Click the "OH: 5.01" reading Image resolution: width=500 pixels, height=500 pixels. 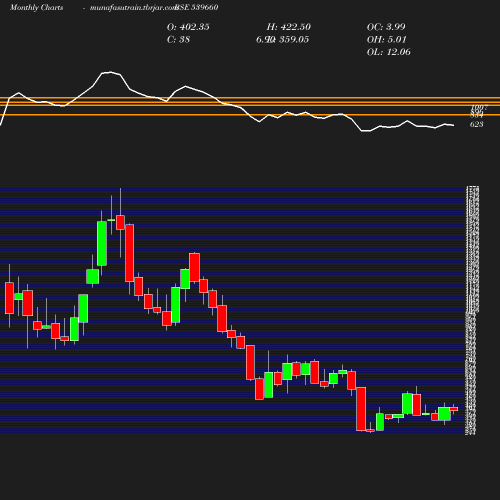pos(387,40)
